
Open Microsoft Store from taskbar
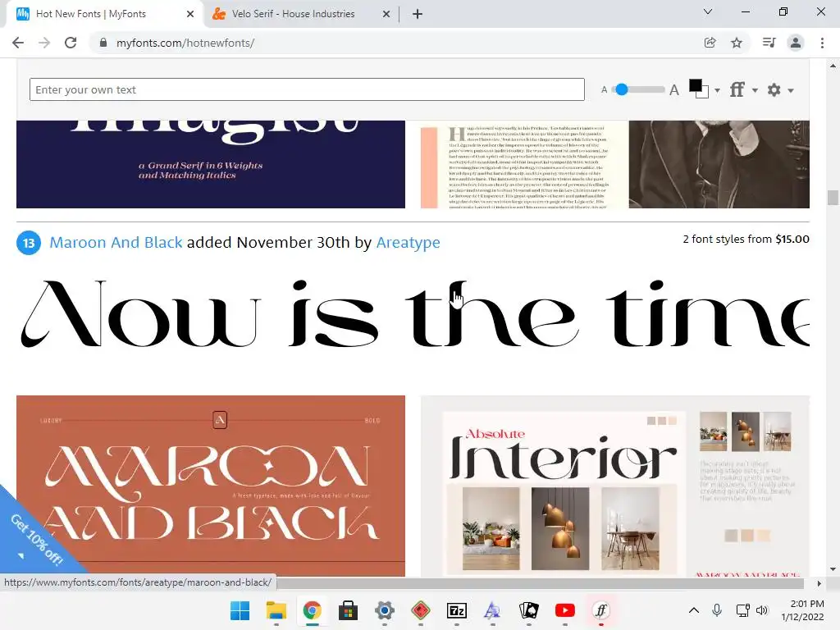point(348,610)
